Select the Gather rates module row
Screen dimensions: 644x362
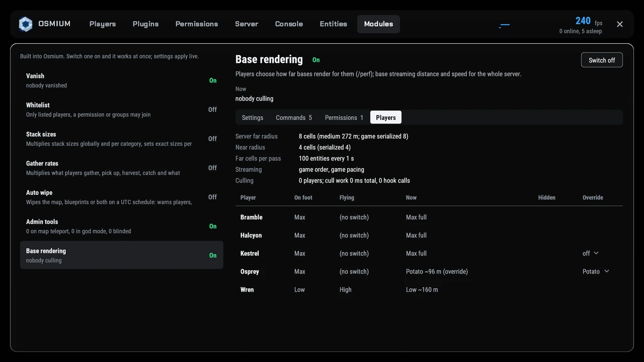(x=122, y=168)
